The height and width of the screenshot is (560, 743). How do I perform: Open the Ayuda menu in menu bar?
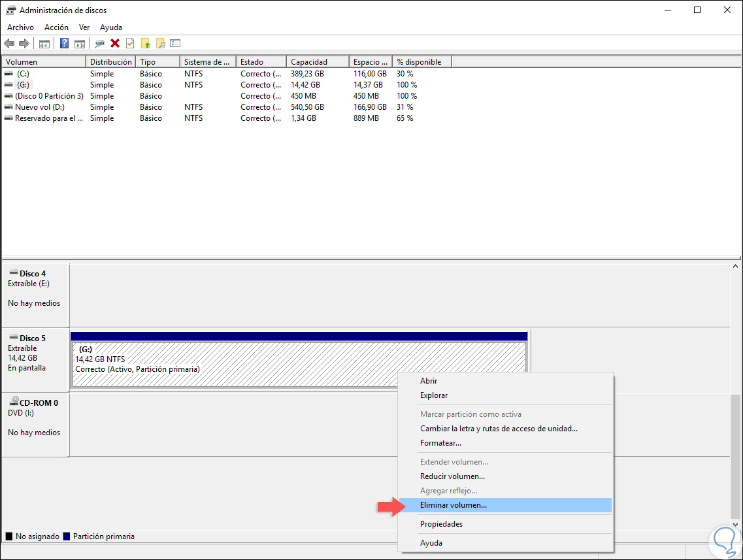point(111,27)
